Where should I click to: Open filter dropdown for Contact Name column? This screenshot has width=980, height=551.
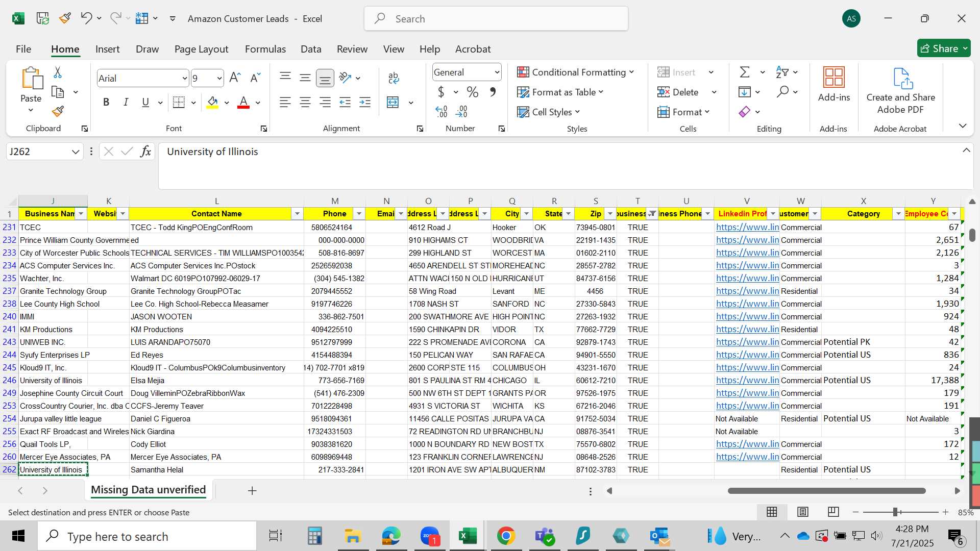point(297,214)
